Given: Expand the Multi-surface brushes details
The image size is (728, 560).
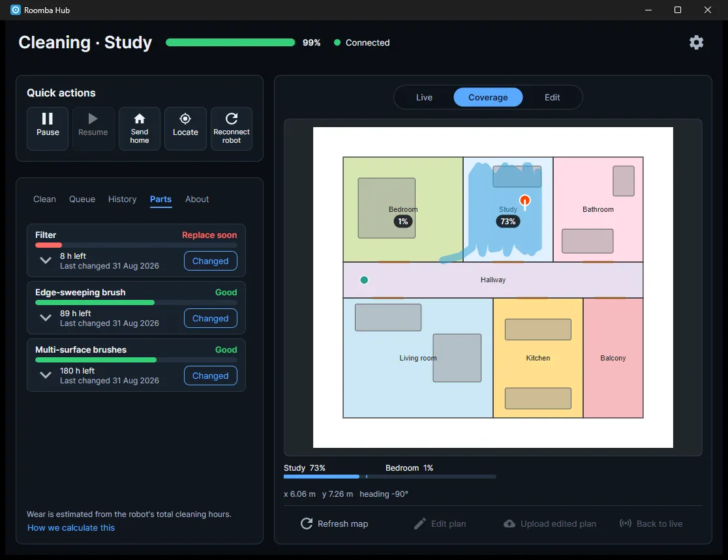Looking at the screenshot, I should tap(46, 375).
